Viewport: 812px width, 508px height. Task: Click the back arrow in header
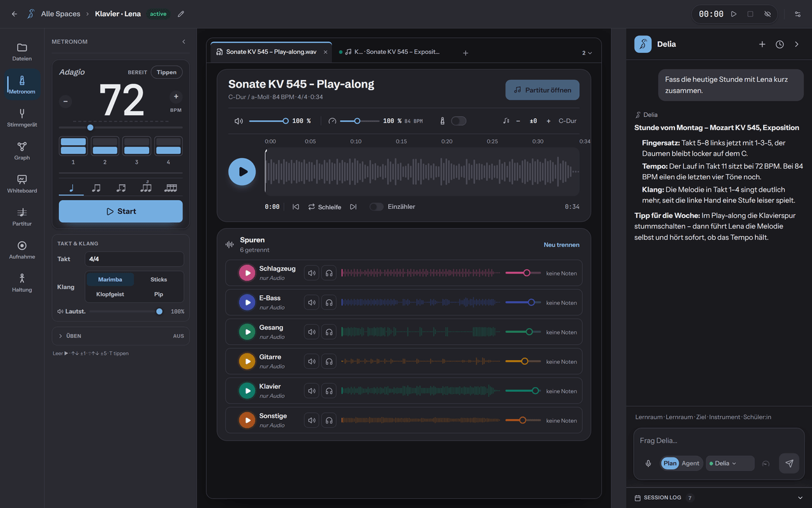[15, 14]
